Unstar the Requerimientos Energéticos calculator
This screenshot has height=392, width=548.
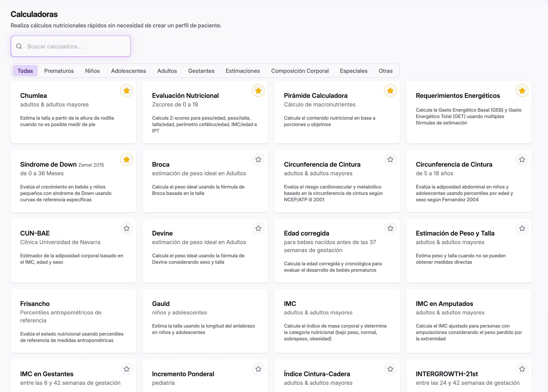tap(522, 91)
